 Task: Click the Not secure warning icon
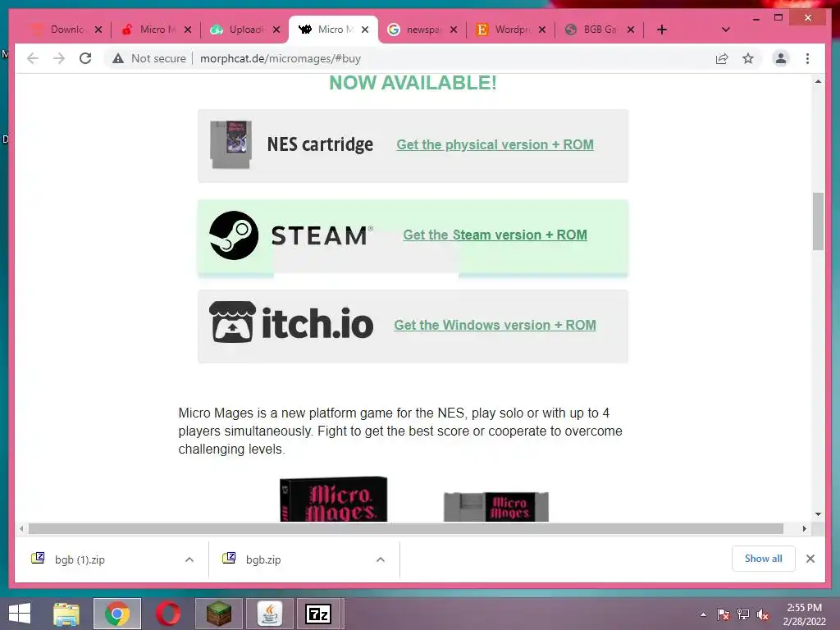click(118, 58)
